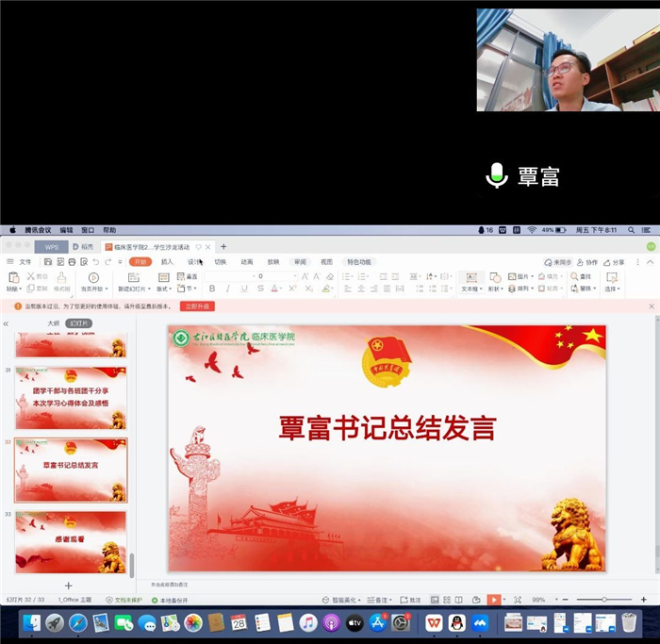Switch to normal view in status bar

pyautogui.click(x=435, y=600)
